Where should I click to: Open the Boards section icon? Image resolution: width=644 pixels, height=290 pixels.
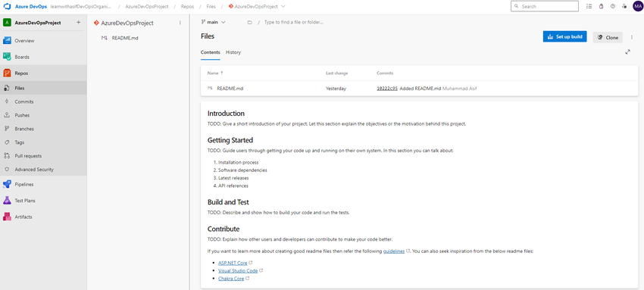[x=7, y=57]
